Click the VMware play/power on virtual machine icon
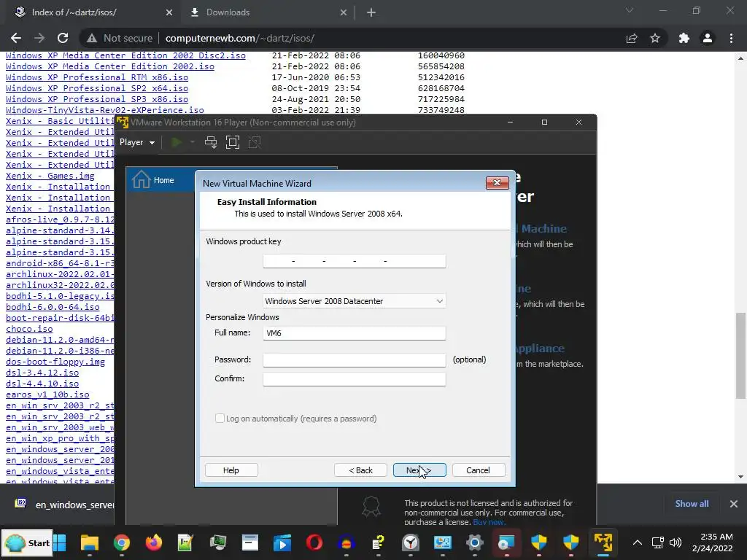This screenshot has width=747, height=560. (177, 142)
